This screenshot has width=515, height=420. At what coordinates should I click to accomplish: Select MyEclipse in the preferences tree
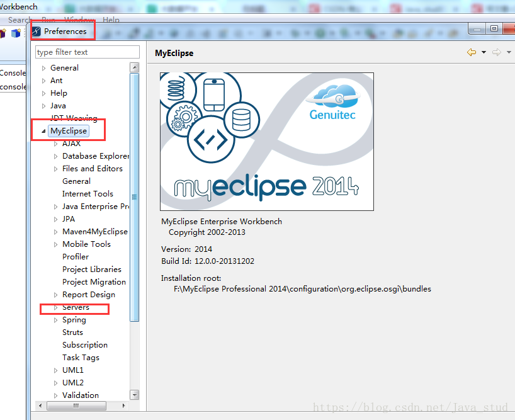69,131
